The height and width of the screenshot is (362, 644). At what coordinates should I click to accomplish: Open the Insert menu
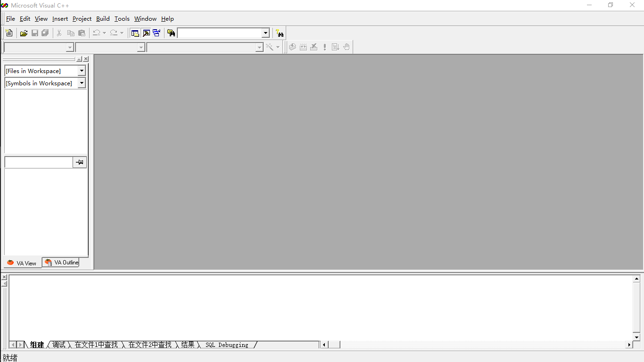click(x=60, y=19)
